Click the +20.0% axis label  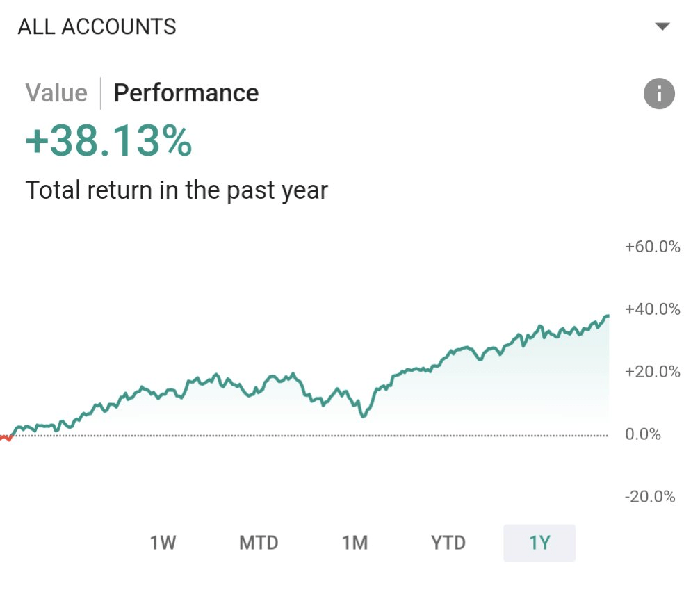[652, 372]
